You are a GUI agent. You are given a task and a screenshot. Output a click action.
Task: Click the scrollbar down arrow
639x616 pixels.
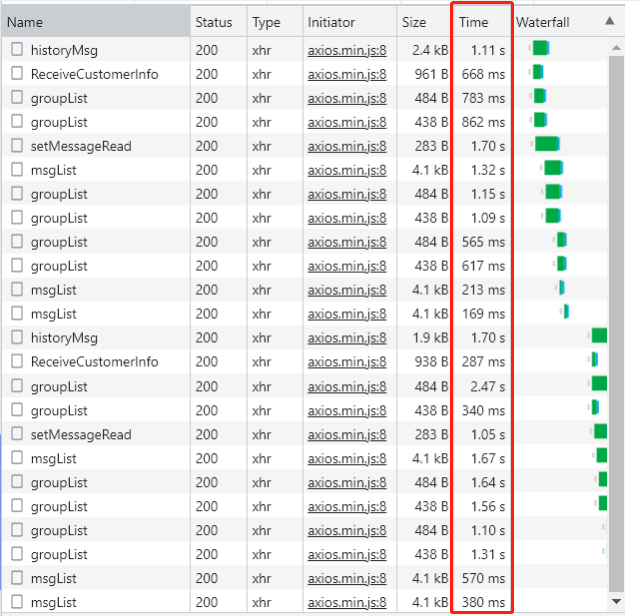coord(616,601)
